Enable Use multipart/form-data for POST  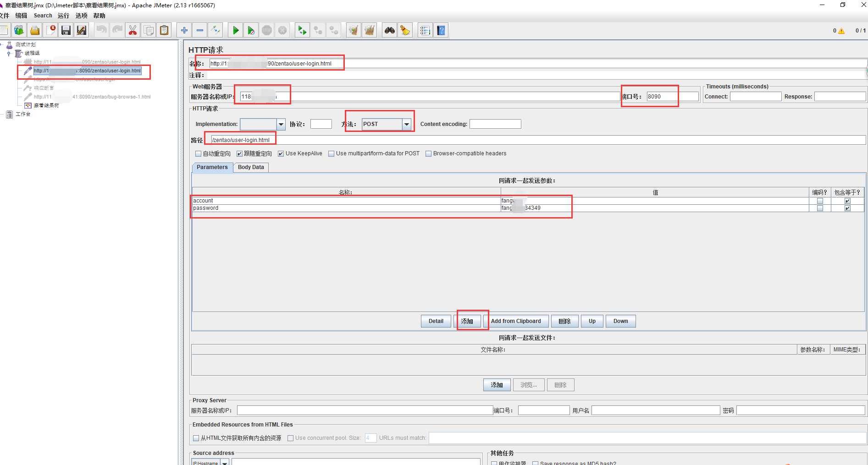[331, 154]
